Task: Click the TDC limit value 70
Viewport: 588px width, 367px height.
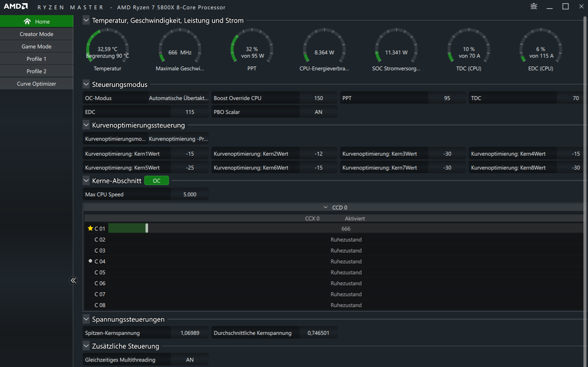Action: 571,98
